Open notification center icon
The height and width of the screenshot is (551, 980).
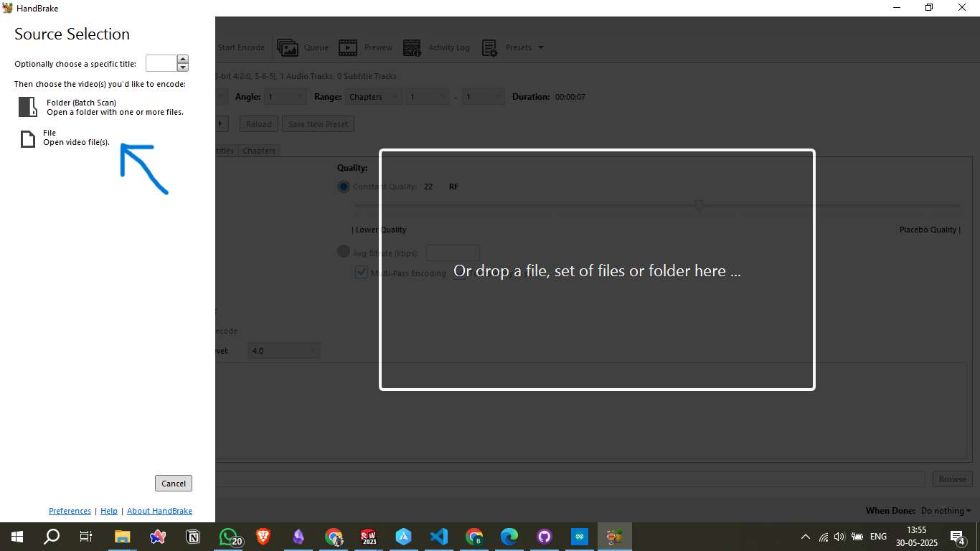point(958,537)
